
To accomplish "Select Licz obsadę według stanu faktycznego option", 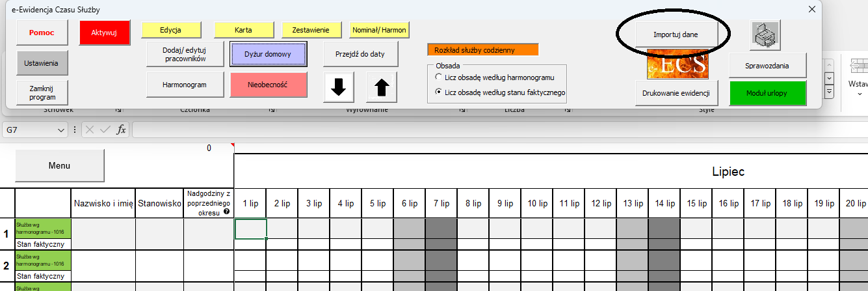I will point(439,92).
